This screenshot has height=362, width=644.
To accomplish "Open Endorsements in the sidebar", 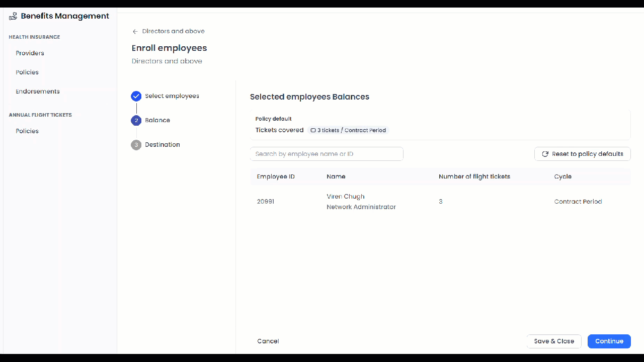I will pos(38,92).
